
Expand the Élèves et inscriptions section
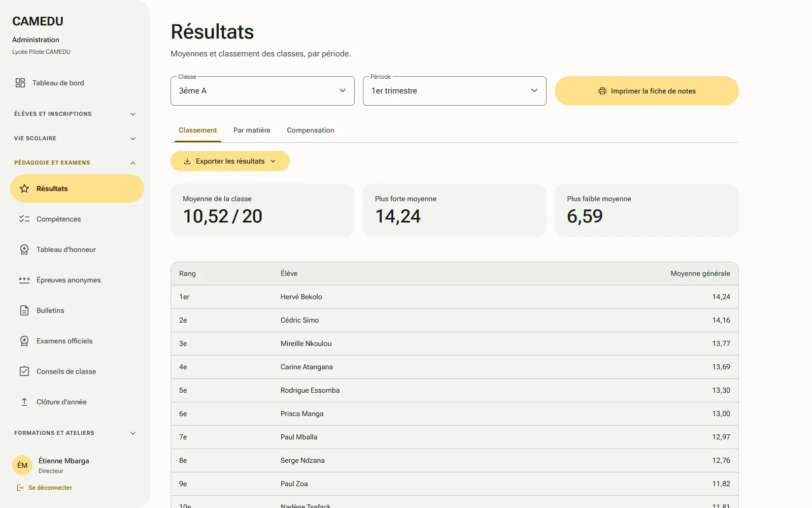pos(75,114)
